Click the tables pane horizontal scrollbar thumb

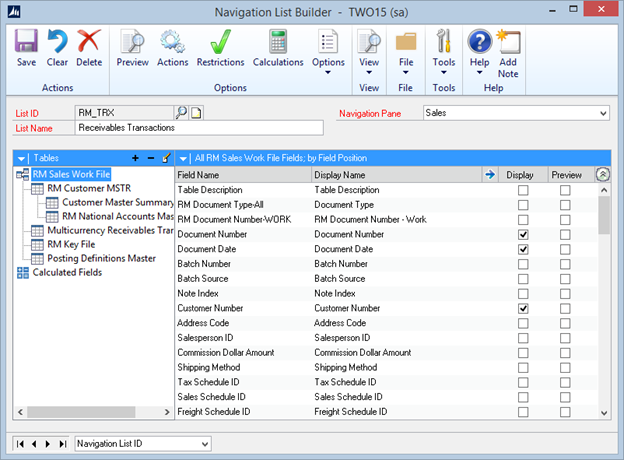[81, 412]
